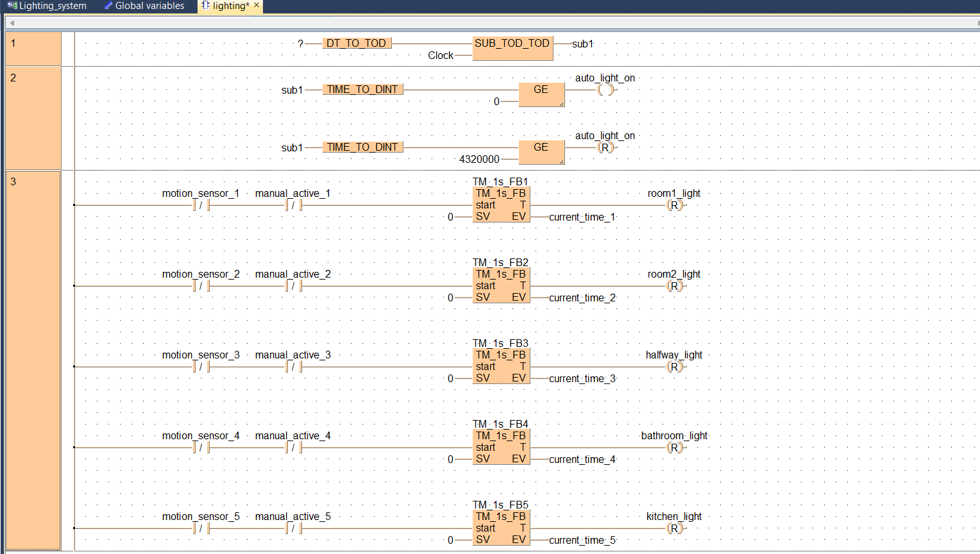Viewport: 980px width, 554px height.
Task: Click the current_time_4 output variable
Action: click(x=582, y=460)
